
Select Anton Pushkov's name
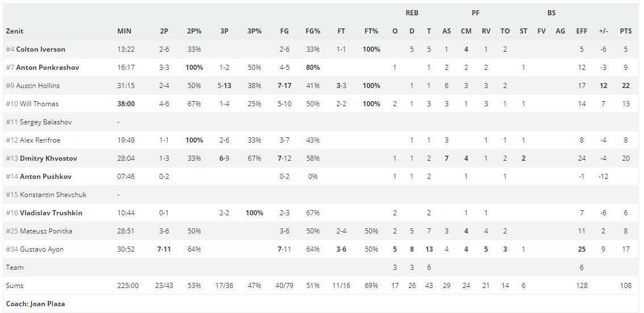[x=45, y=177]
